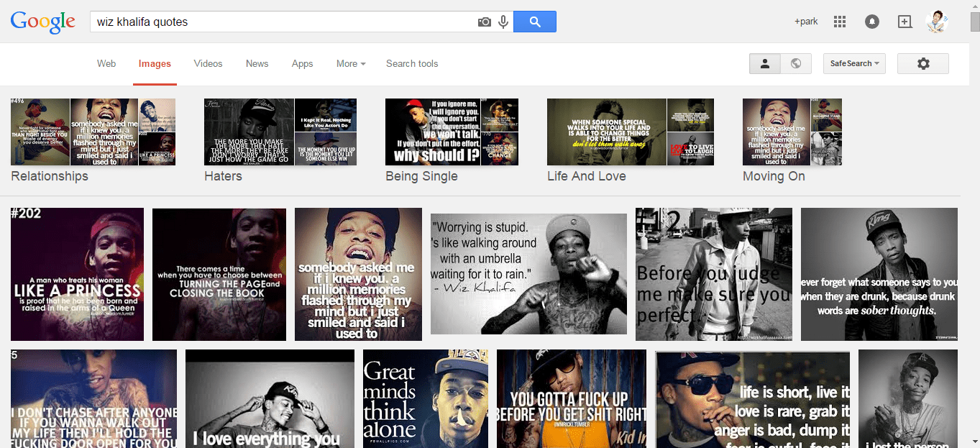Viewport: 980px width, 448px height.
Task: Open the Haters thumbnail collage
Action: 280,132
